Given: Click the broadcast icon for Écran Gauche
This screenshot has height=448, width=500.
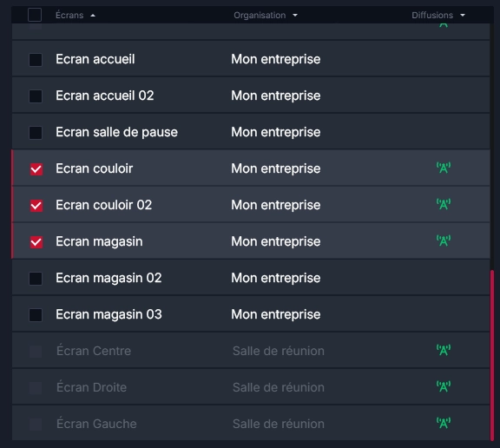Looking at the screenshot, I should point(444,423).
